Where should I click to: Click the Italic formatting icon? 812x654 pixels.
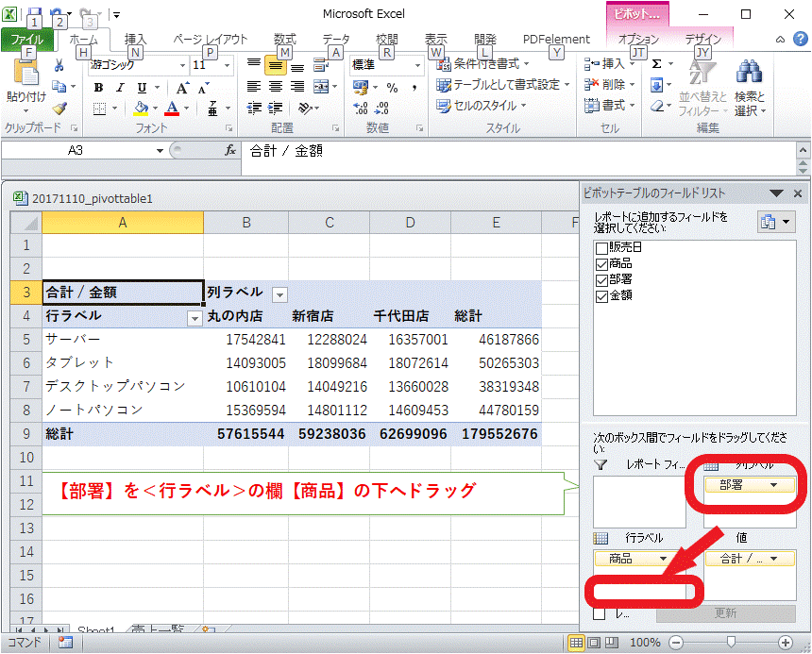(x=118, y=87)
